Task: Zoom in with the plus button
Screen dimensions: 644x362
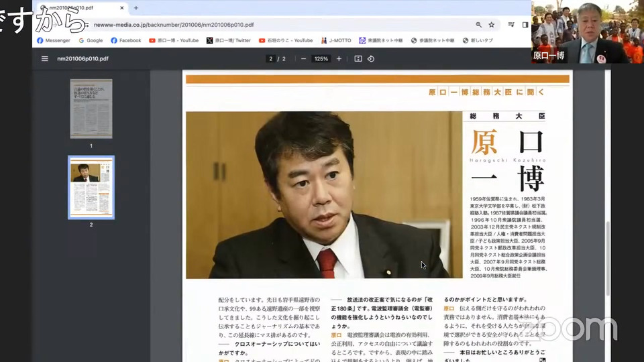Action: pos(339,59)
